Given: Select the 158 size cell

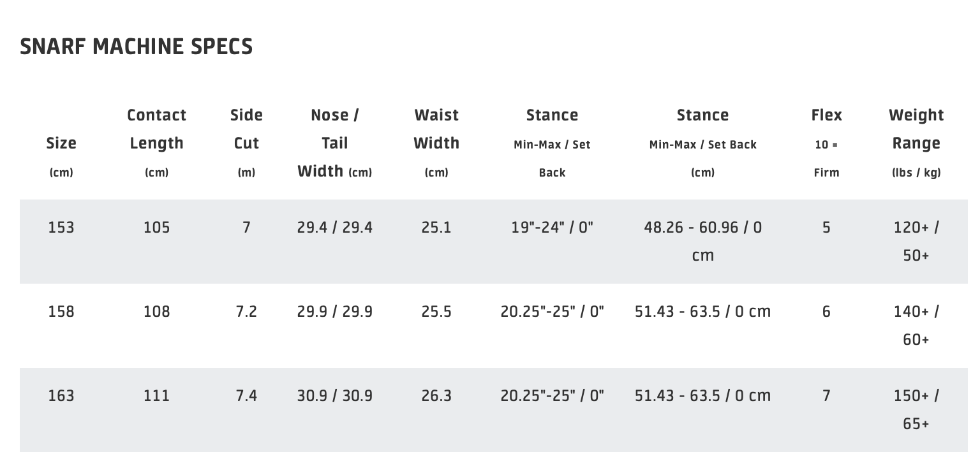Looking at the screenshot, I should pos(61,312).
